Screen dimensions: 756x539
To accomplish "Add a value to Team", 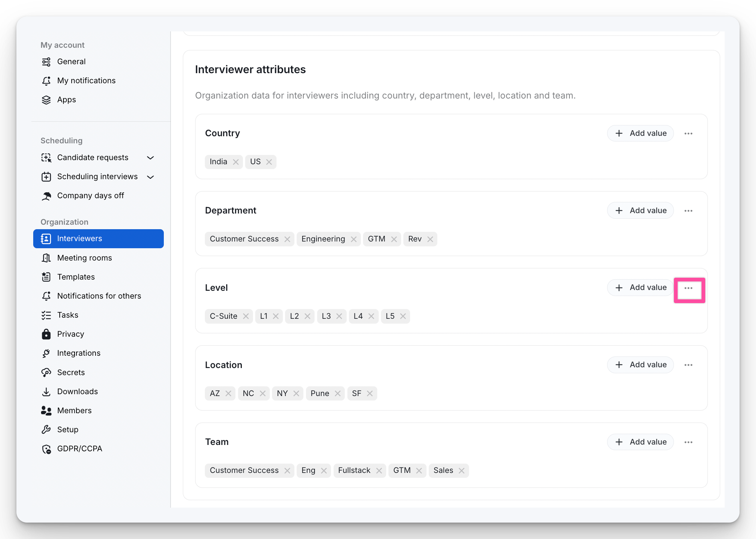I will (x=640, y=442).
